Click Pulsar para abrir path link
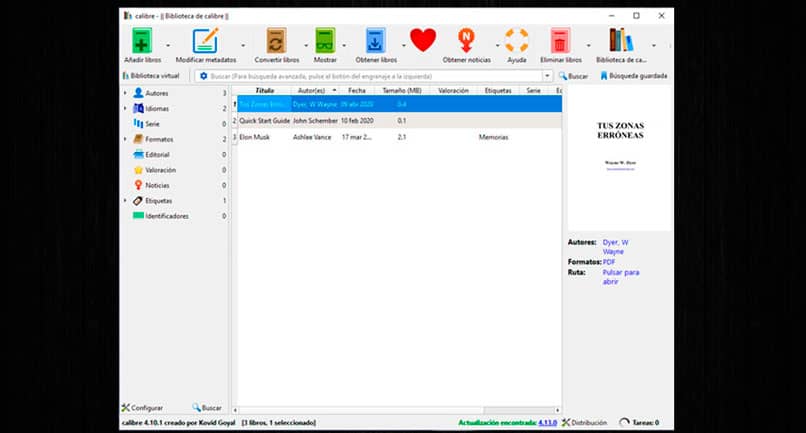 click(621, 277)
